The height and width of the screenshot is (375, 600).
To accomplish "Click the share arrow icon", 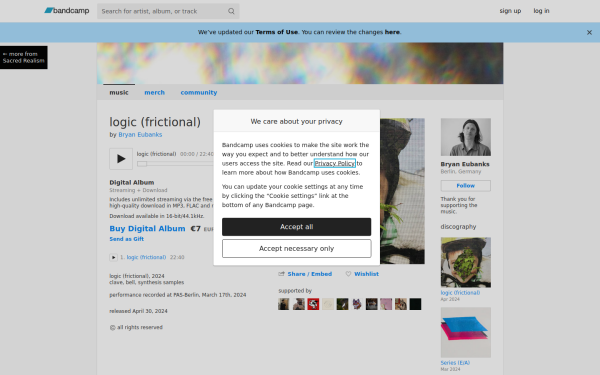I will coord(282,274).
